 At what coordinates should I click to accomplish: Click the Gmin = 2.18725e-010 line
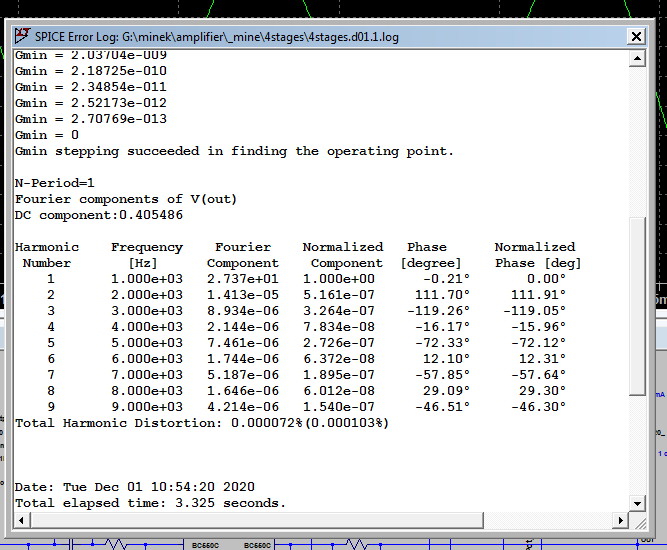(x=91, y=71)
